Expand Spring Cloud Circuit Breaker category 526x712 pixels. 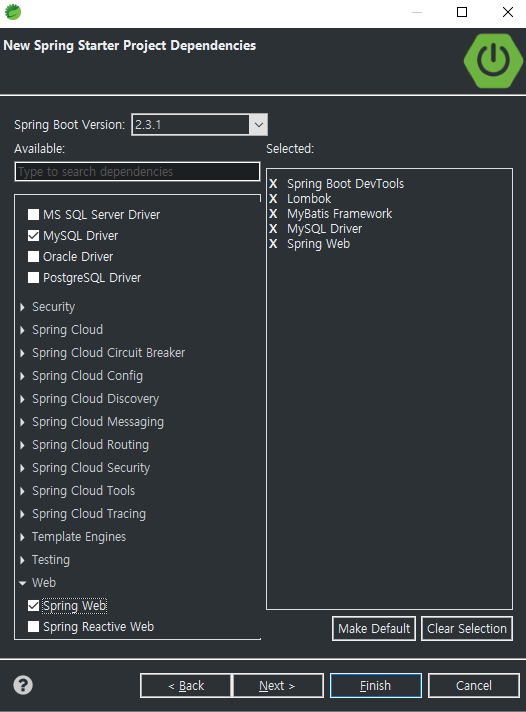pos(22,353)
